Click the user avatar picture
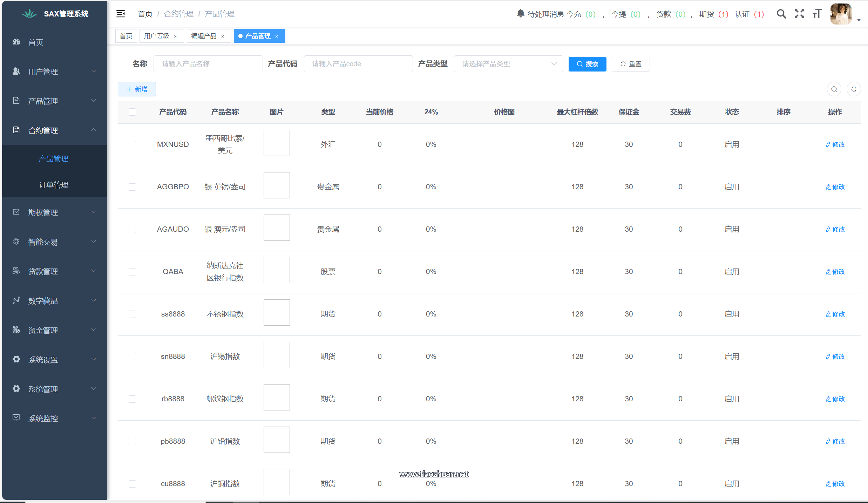Screen dimensions: 868x503 pos(841,14)
